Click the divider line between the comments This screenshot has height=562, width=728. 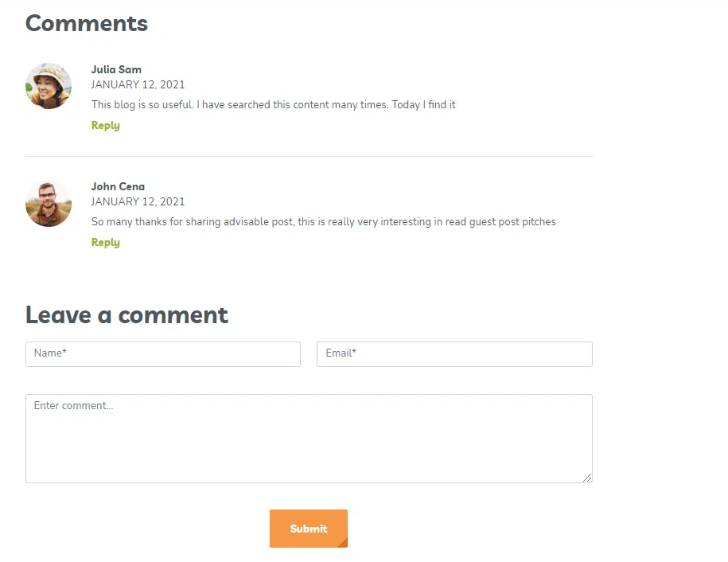[x=309, y=157]
